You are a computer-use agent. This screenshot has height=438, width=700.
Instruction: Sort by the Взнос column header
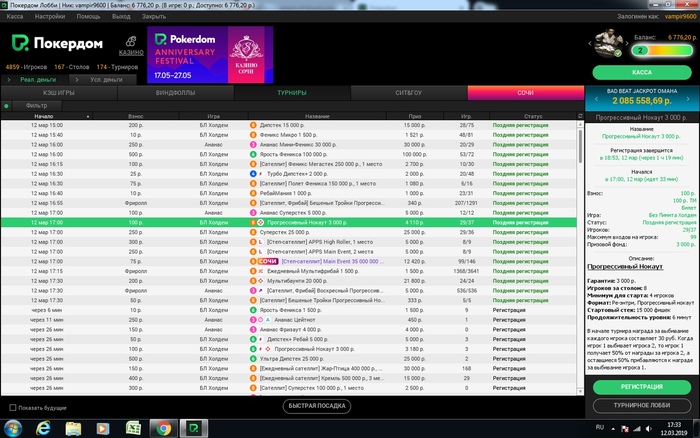tap(136, 116)
